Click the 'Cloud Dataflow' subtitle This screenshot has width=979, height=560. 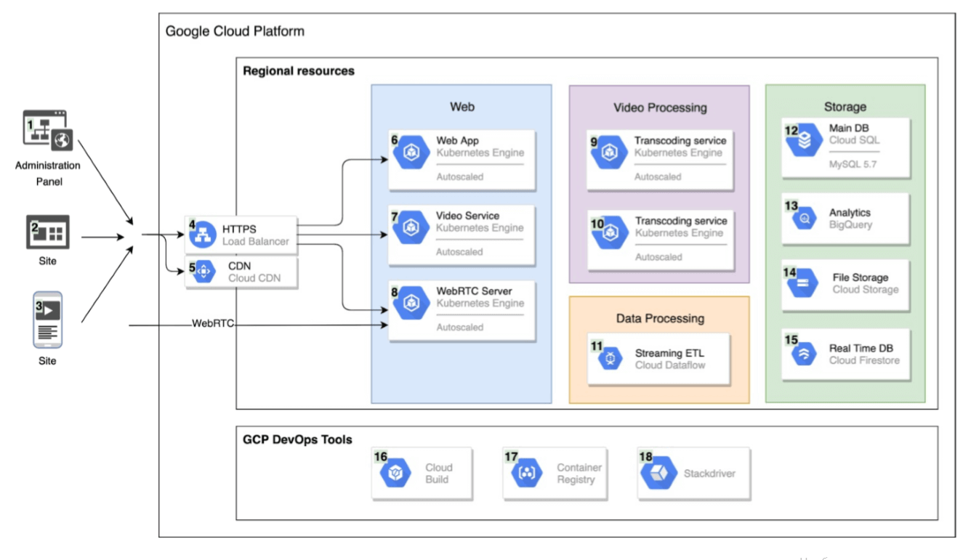(669, 365)
